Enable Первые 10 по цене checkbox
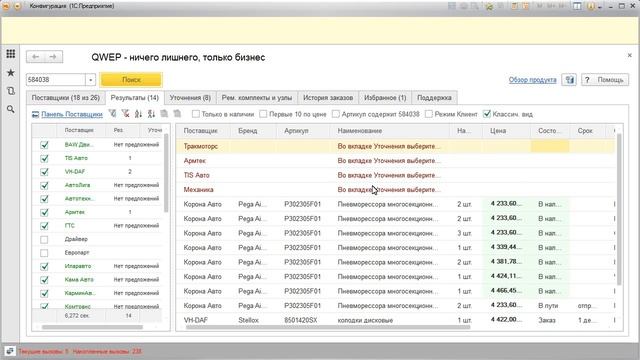The image size is (640, 360). 263,114
